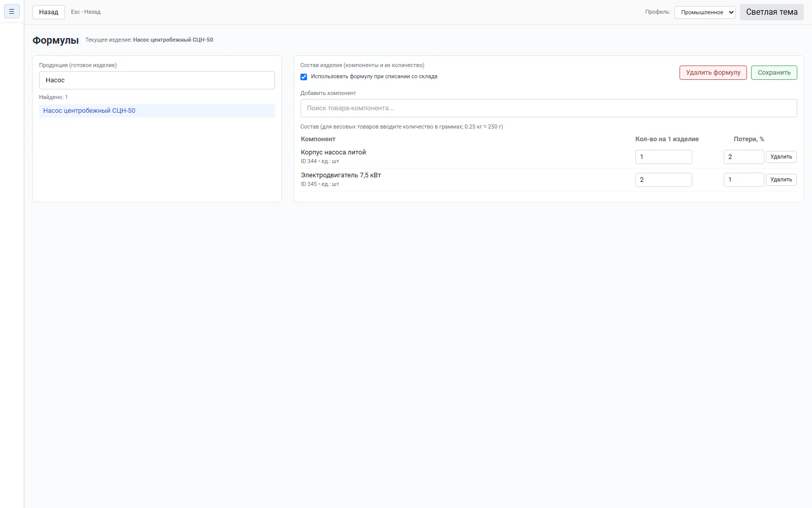Viewport: 812px width, 508px height.
Task: Edit quantity for Корпус насоса литой
Action: click(663, 157)
